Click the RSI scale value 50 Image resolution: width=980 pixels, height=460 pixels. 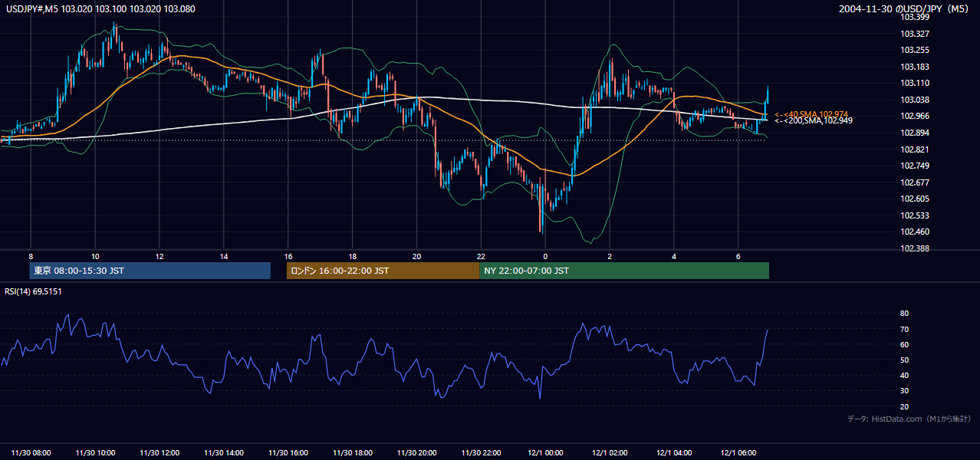pos(905,360)
